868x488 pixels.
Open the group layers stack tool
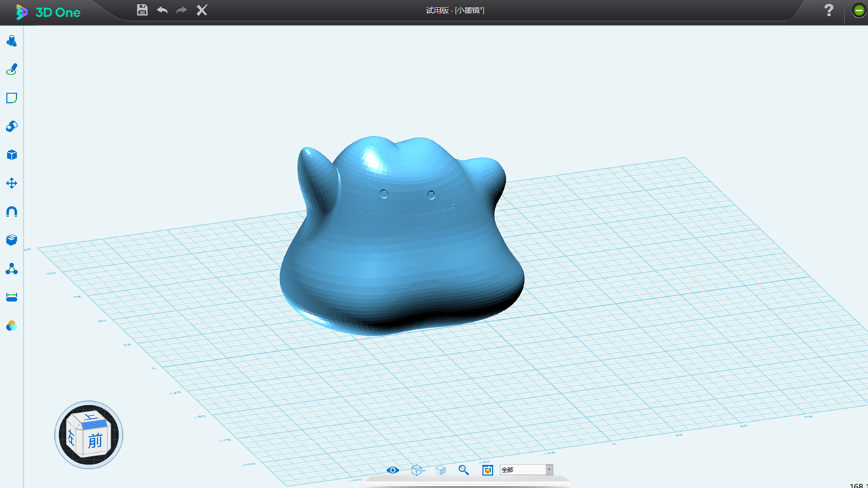(x=12, y=241)
